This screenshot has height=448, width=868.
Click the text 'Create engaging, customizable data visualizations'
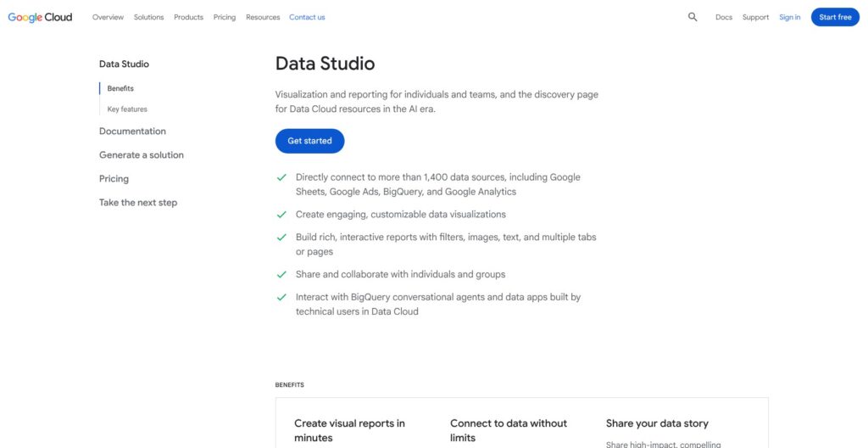point(401,214)
